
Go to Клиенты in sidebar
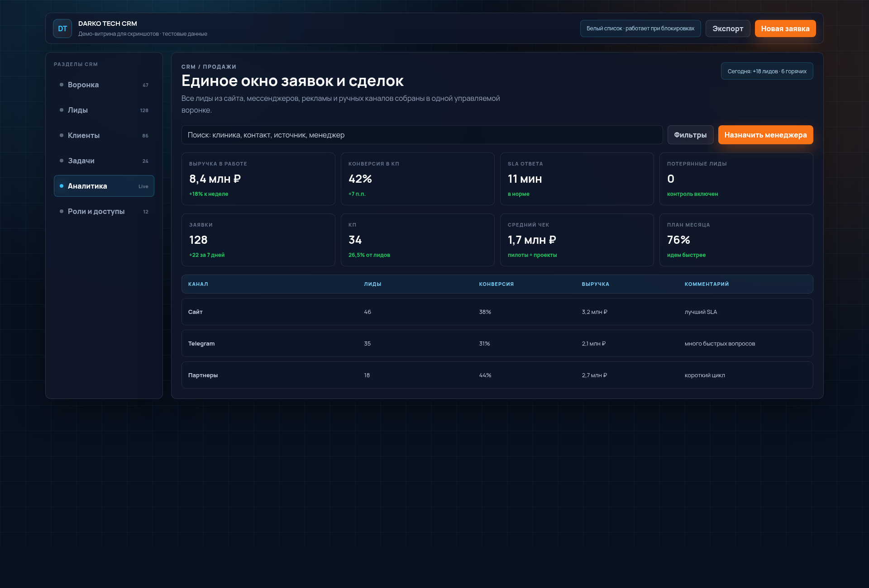(x=104, y=135)
